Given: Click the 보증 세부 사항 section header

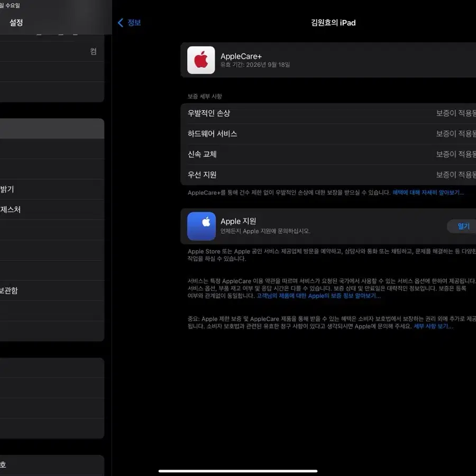Looking at the screenshot, I should tap(205, 96).
